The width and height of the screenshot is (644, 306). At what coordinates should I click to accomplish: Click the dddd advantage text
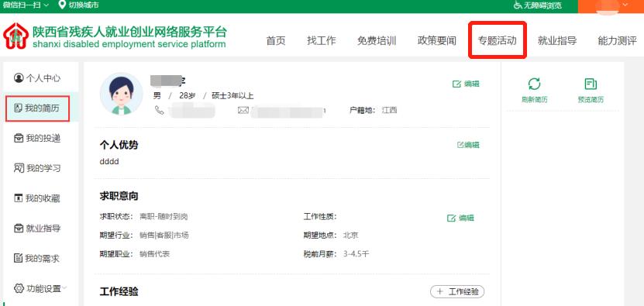tap(109, 161)
